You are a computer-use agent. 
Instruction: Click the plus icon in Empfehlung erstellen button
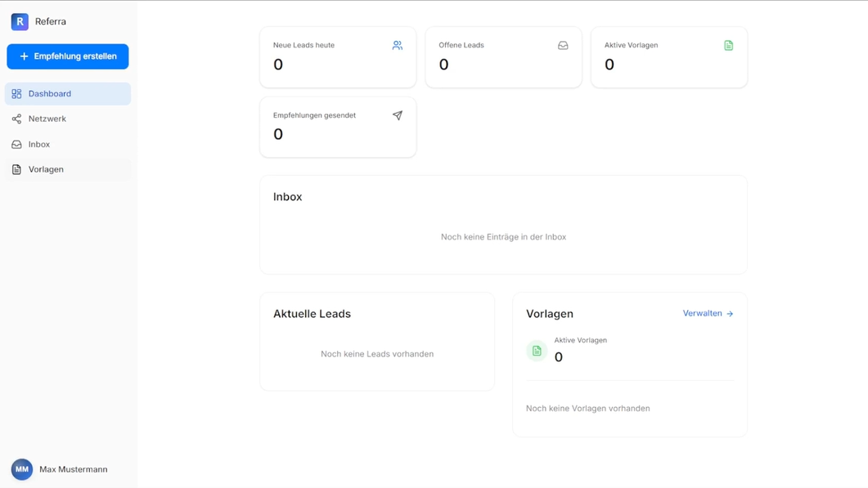pos(25,56)
